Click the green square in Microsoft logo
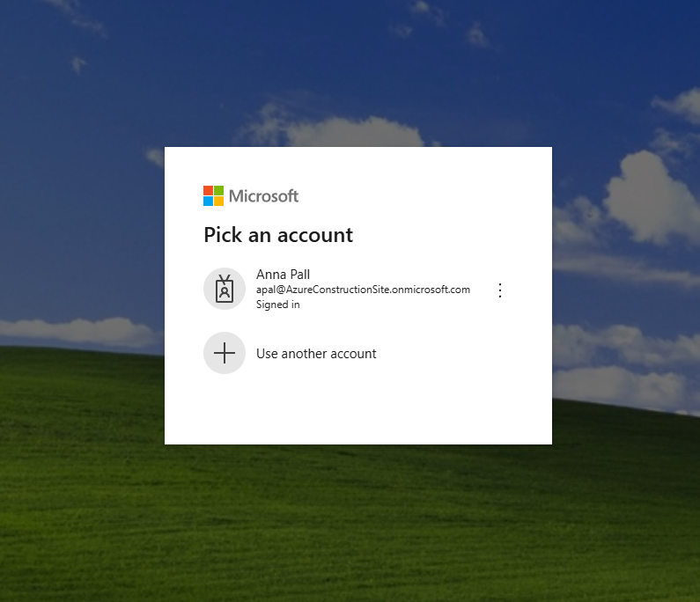700x602 pixels. (219, 190)
